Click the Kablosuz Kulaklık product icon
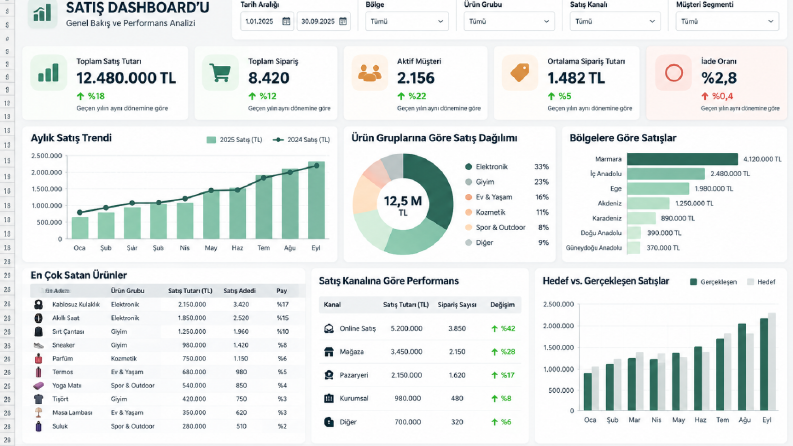793x446 pixels. tap(38, 304)
